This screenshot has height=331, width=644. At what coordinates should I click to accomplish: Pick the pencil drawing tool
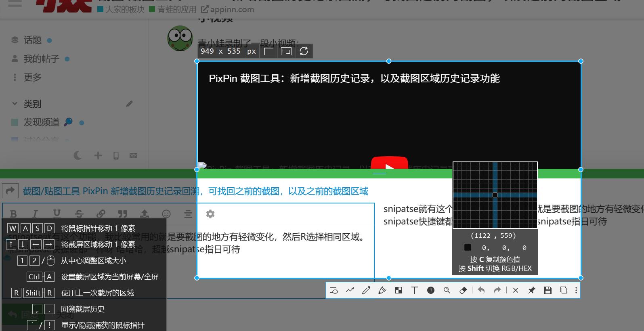point(366,290)
